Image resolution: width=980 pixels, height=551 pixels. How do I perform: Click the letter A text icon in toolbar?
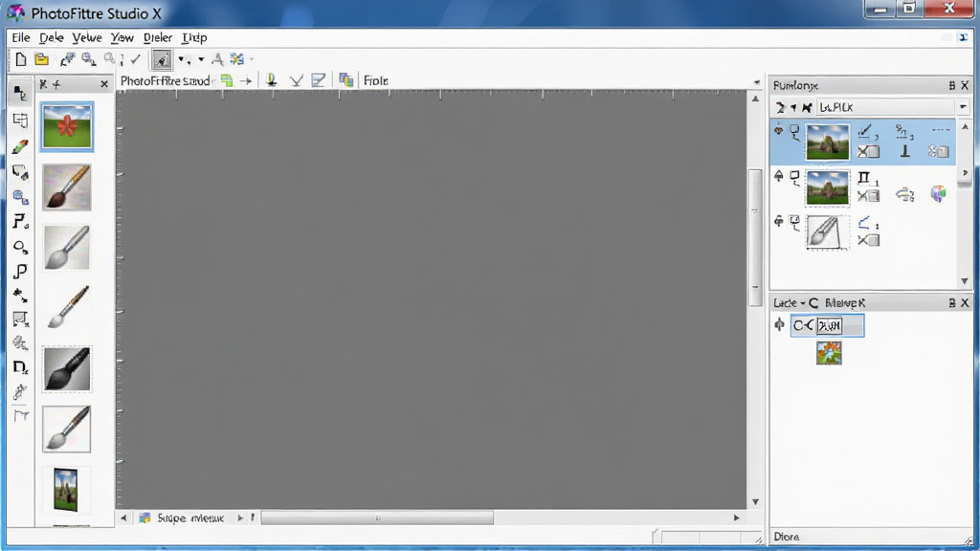tap(217, 59)
